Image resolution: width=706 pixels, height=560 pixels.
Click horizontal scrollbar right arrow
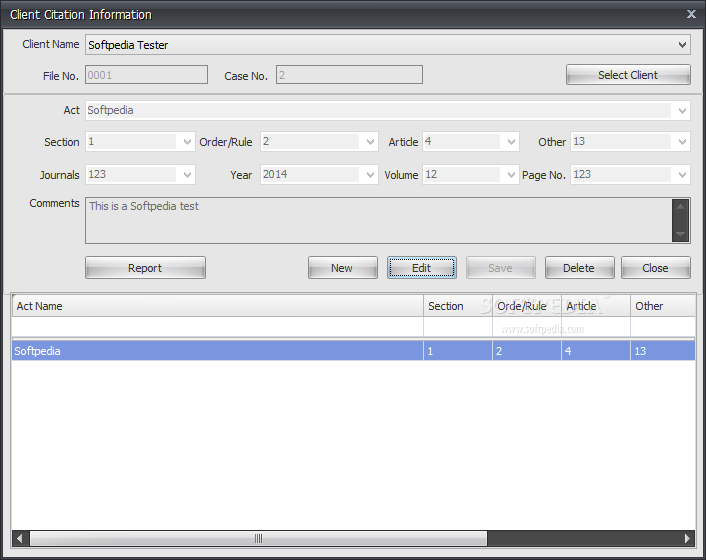687,538
